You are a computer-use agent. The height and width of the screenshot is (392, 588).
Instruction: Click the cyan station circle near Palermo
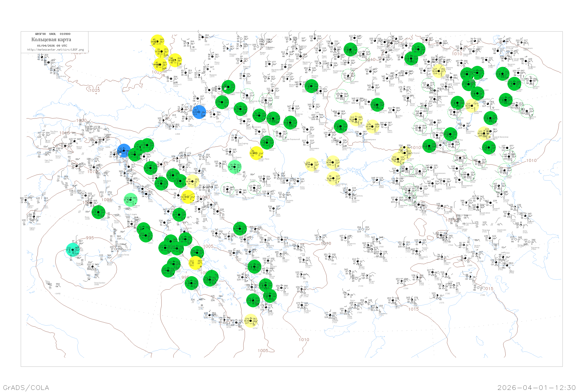pyautogui.click(x=73, y=250)
